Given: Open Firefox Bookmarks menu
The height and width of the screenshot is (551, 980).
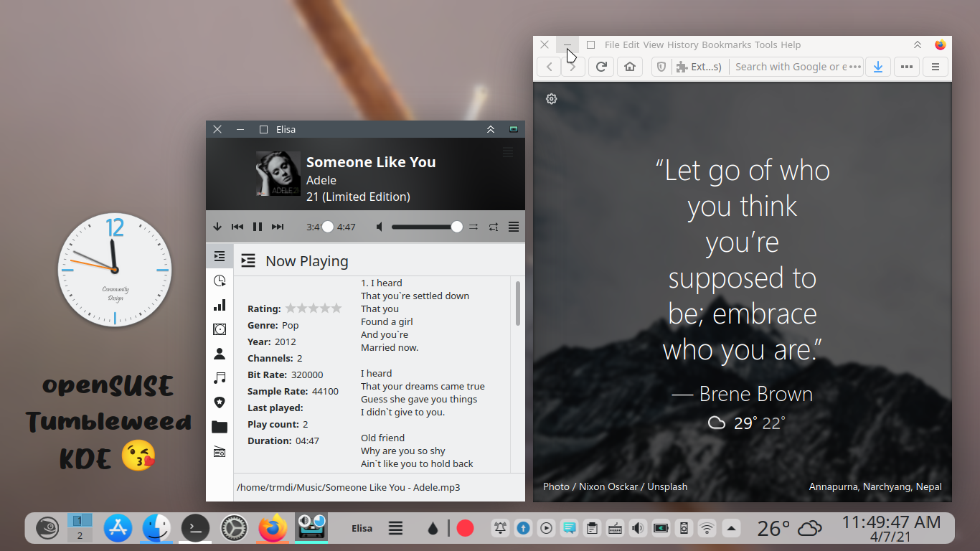Looking at the screenshot, I should (727, 44).
